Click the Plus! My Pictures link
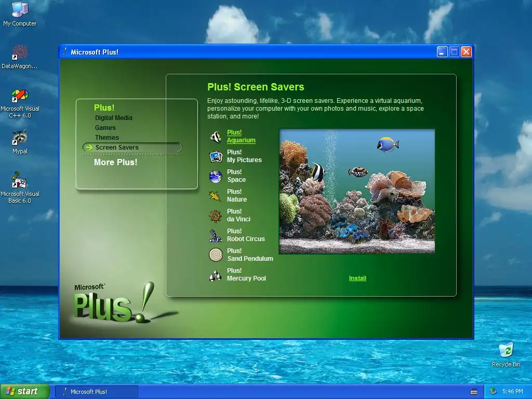Image resolution: width=532 pixels, height=399 pixels. tap(244, 156)
